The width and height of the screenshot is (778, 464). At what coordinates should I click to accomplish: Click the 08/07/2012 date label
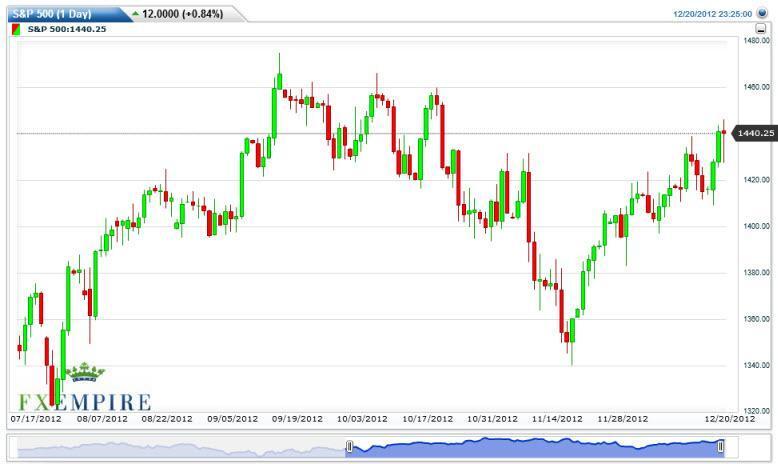102,419
